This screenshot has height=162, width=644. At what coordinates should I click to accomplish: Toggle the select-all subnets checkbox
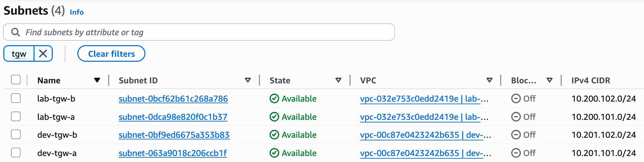pyautogui.click(x=16, y=80)
